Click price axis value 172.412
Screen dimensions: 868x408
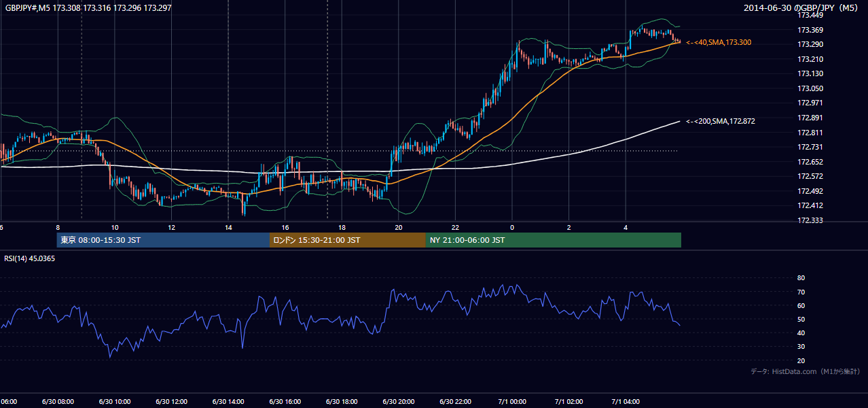click(810, 205)
